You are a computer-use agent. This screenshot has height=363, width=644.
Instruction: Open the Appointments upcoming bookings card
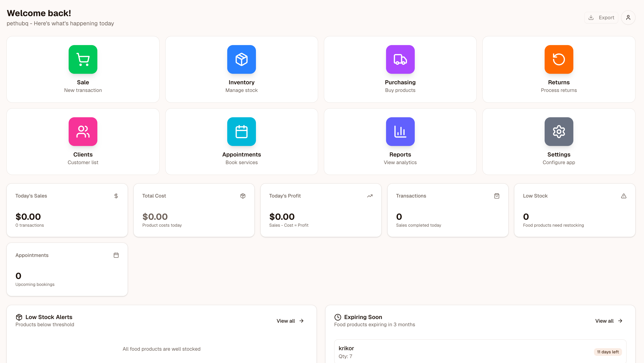pyautogui.click(x=67, y=269)
